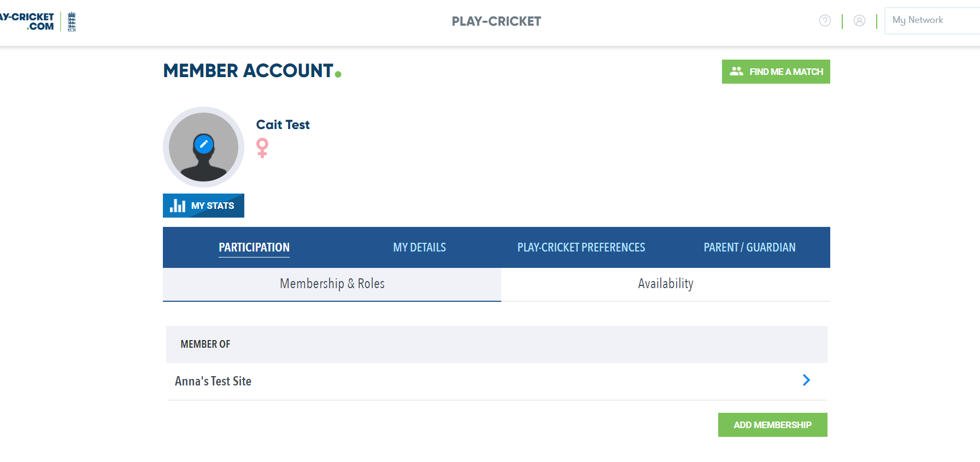This screenshot has height=462, width=980.
Task: Click the ECB crest logo
Action: tap(72, 22)
